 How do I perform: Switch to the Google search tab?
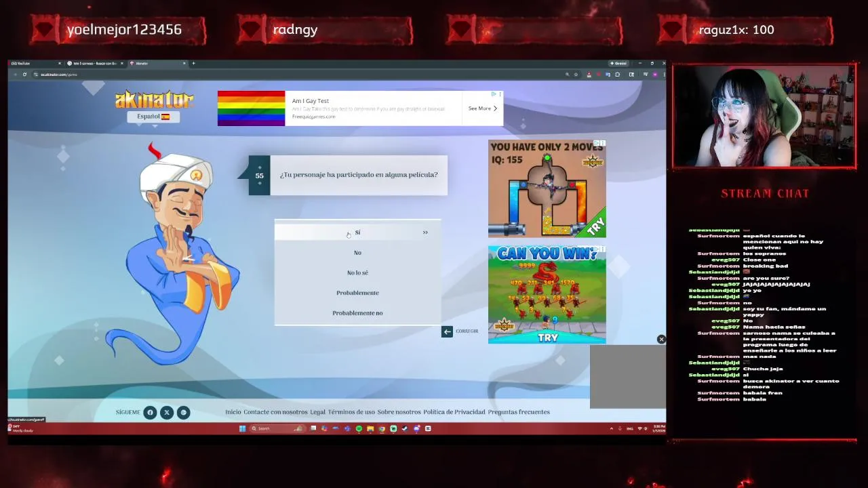pyautogui.click(x=94, y=63)
